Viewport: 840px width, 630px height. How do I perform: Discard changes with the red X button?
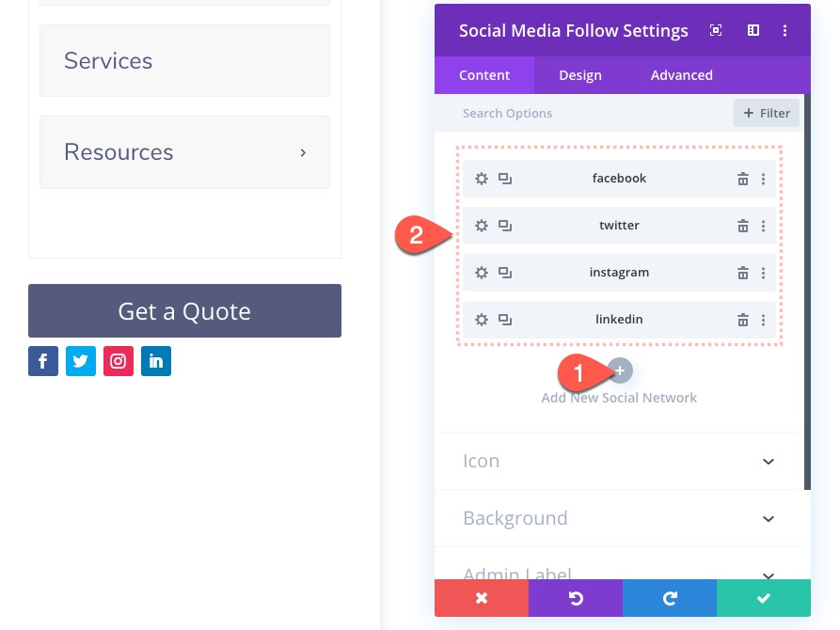[x=481, y=598]
